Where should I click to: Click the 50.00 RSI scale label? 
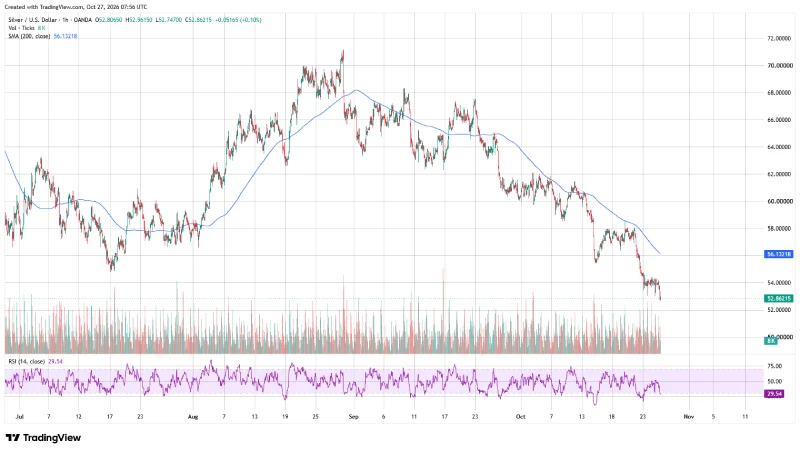pyautogui.click(x=774, y=381)
